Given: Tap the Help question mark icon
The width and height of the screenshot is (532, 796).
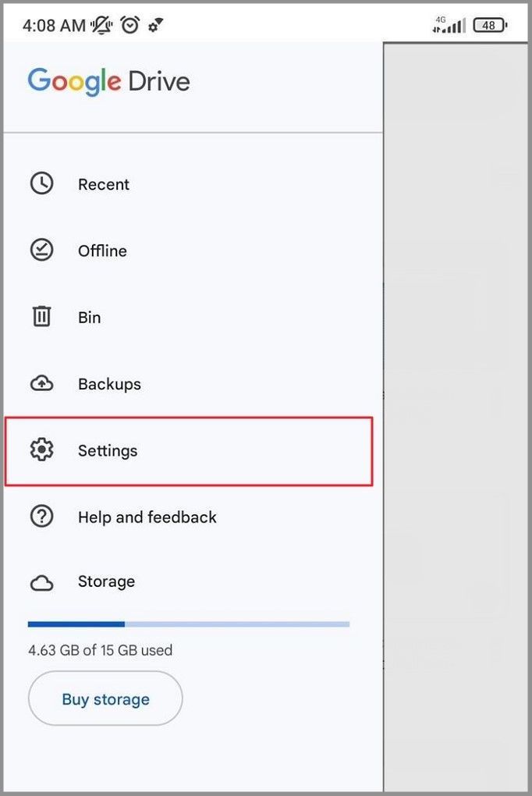Looking at the screenshot, I should [x=41, y=517].
